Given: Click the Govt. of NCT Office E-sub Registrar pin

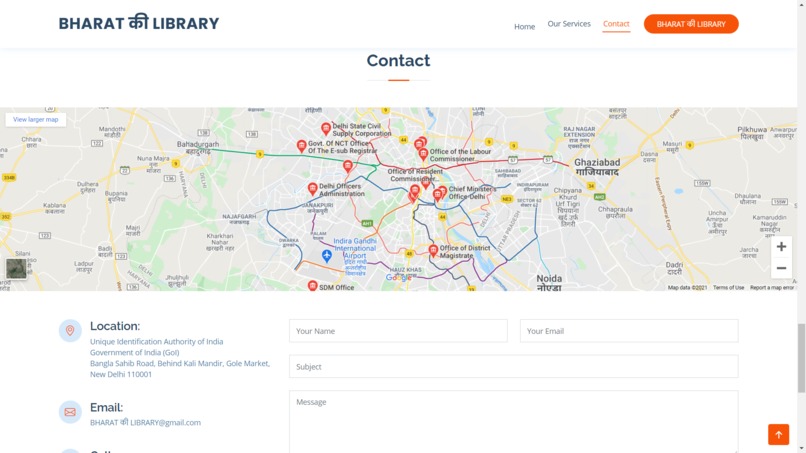Looking at the screenshot, I should tap(301, 146).
